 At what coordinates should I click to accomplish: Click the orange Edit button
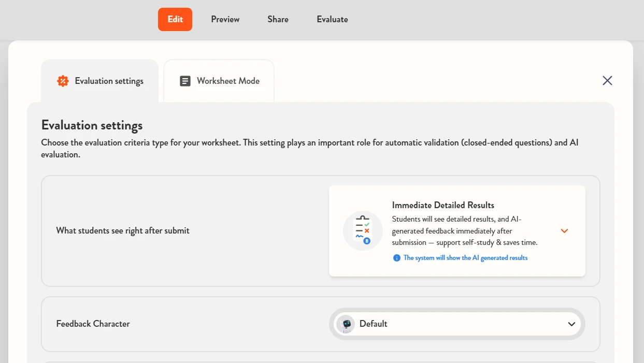coord(175,19)
